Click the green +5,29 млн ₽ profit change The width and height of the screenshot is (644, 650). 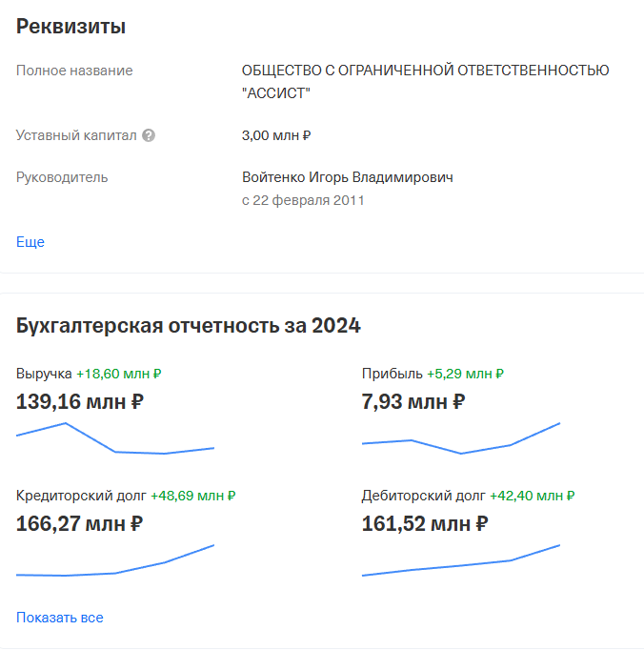465,374
